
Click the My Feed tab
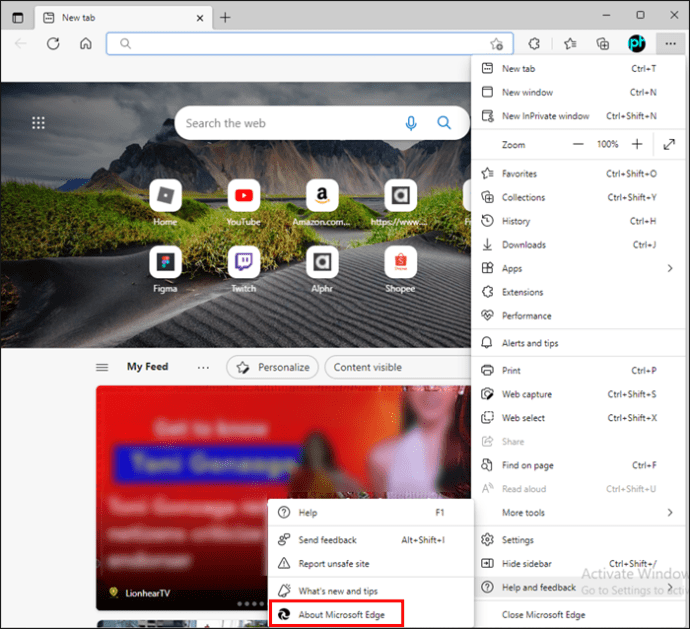pos(147,367)
